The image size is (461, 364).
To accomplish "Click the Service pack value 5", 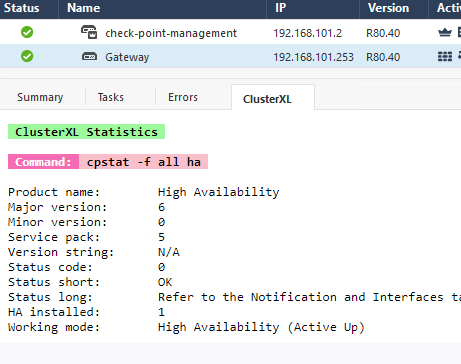I will point(161,237).
